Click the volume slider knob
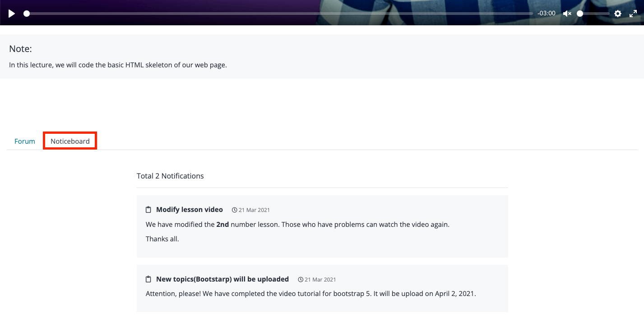 pos(580,14)
